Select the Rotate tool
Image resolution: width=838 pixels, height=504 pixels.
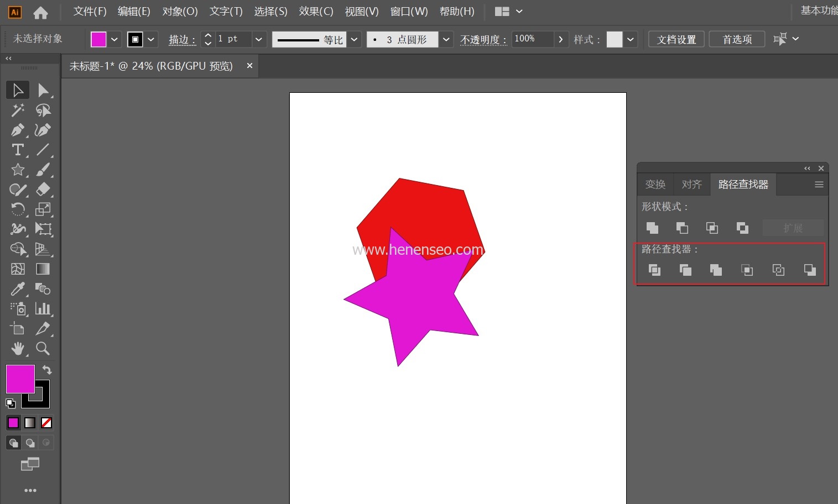click(18, 209)
